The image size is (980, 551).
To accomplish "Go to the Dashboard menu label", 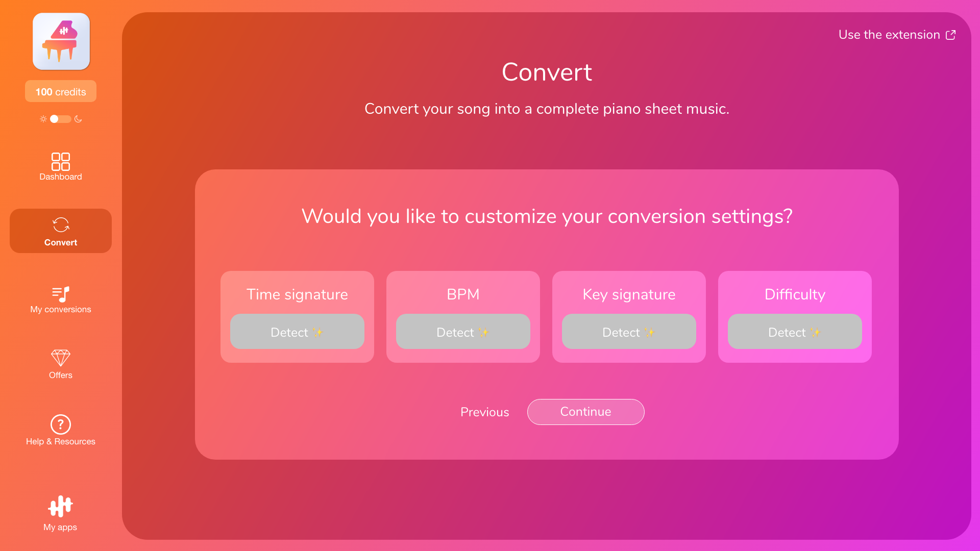I will (x=61, y=177).
